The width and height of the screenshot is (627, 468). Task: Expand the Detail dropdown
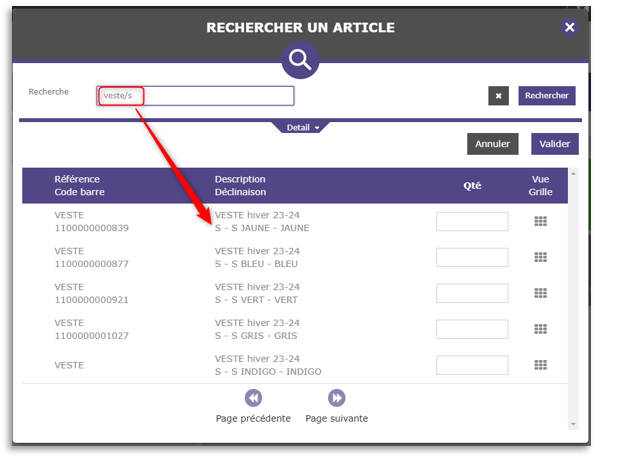pos(303,128)
